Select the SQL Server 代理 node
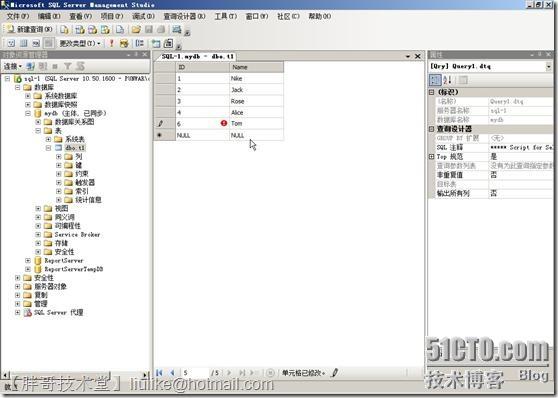The height and width of the screenshot is (398, 558). [x=58, y=313]
